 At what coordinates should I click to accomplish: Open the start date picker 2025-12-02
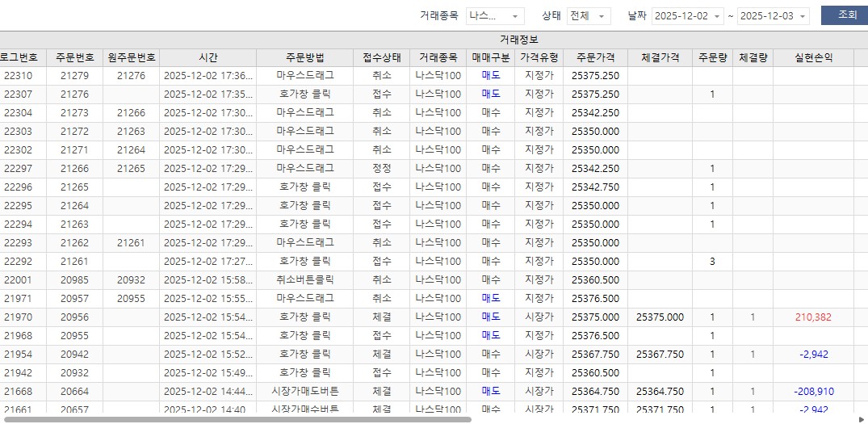[x=687, y=16]
